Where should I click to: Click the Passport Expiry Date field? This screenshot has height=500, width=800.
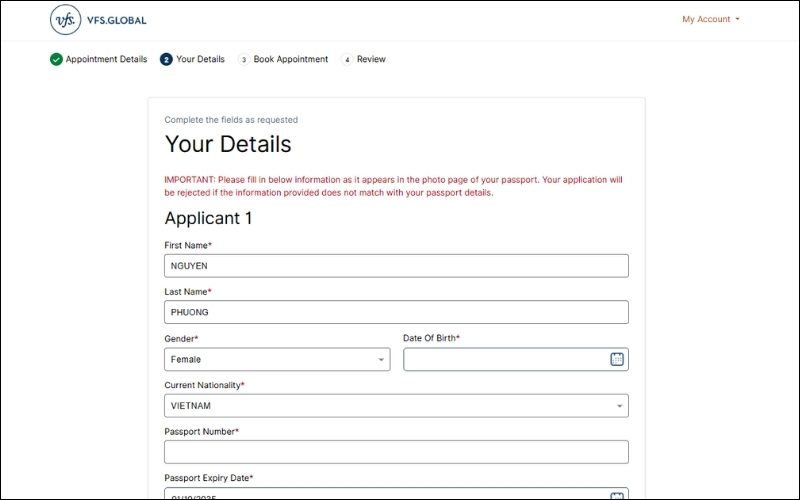pos(385,494)
